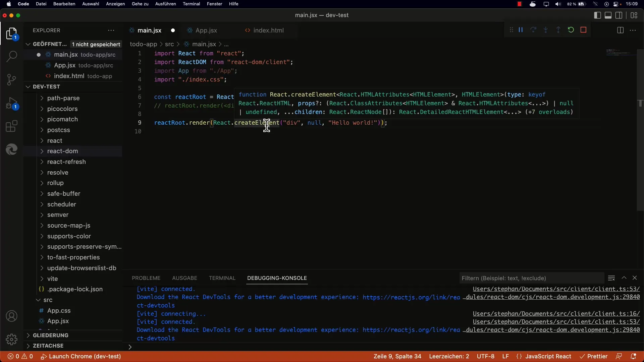Expand the GLIEDERUNG section
This screenshot has width=644, height=362.
coord(73,335)
